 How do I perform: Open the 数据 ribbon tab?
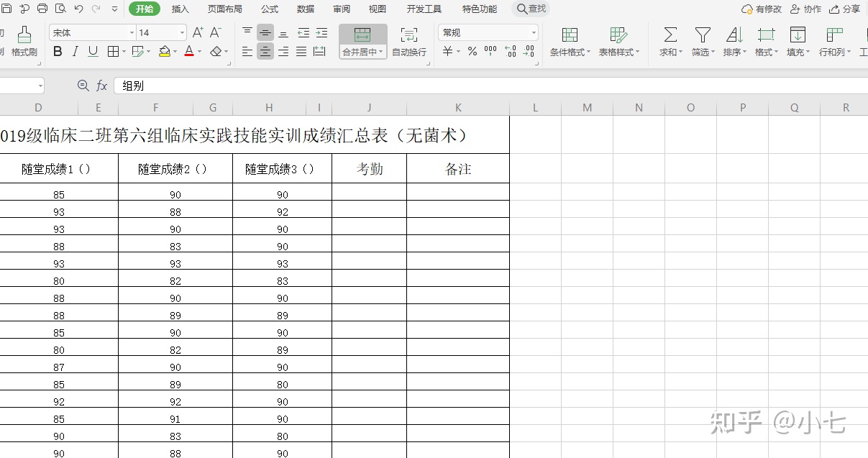pyautogui.click(x=305, y=9)
